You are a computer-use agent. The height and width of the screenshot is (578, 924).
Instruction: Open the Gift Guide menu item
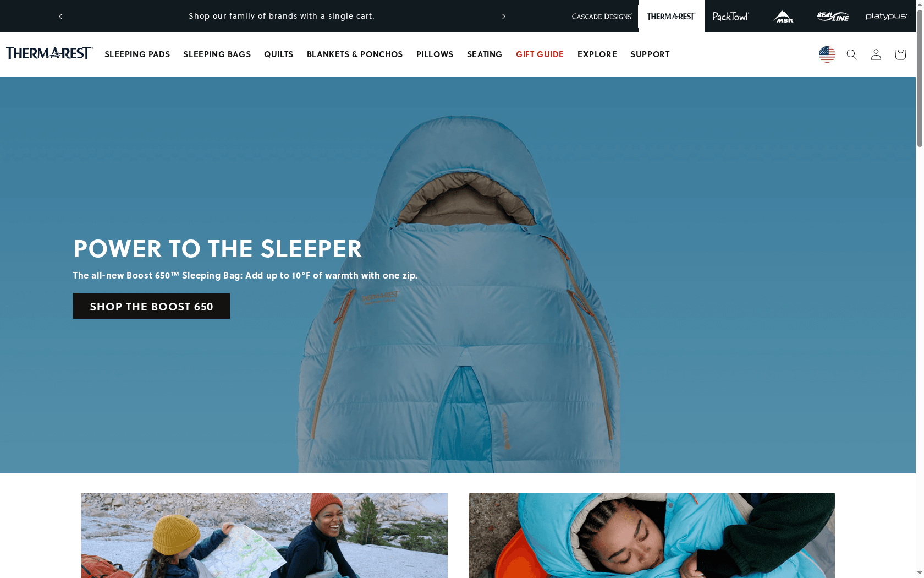coord(540,54)
